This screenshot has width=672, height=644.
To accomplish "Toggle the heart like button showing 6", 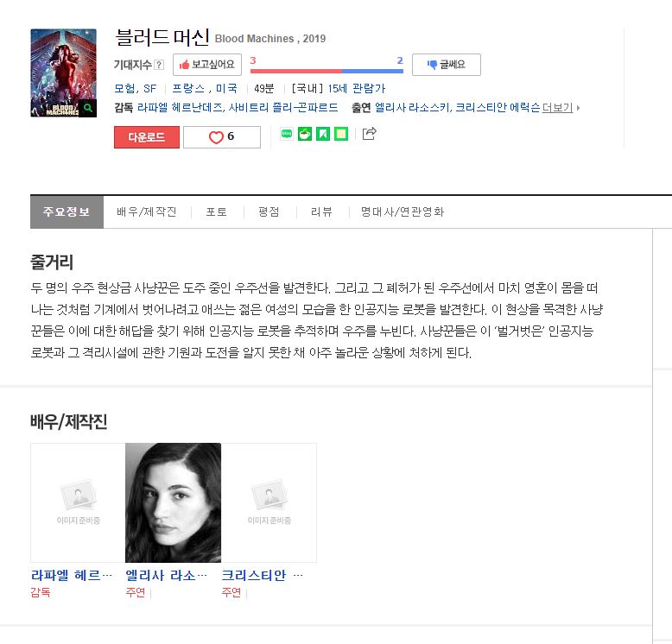I will pos(222,137).
